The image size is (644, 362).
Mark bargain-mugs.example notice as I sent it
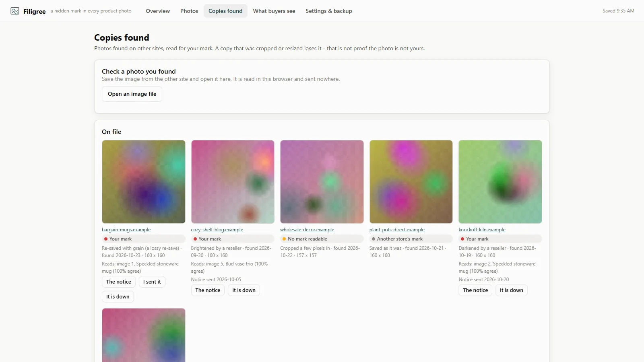click(x=152, y=282)
